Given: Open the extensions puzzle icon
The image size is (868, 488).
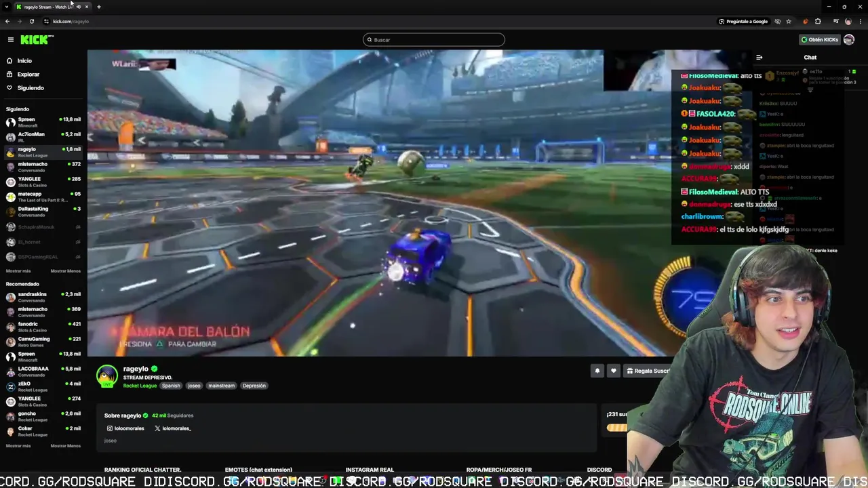Looking at the screenshot, I should 818,22.
